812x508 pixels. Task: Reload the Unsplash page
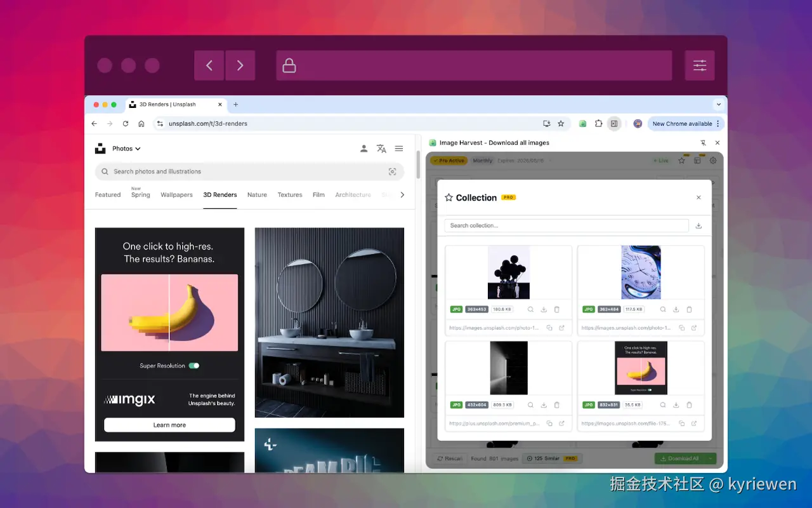[x=126, y=124]
